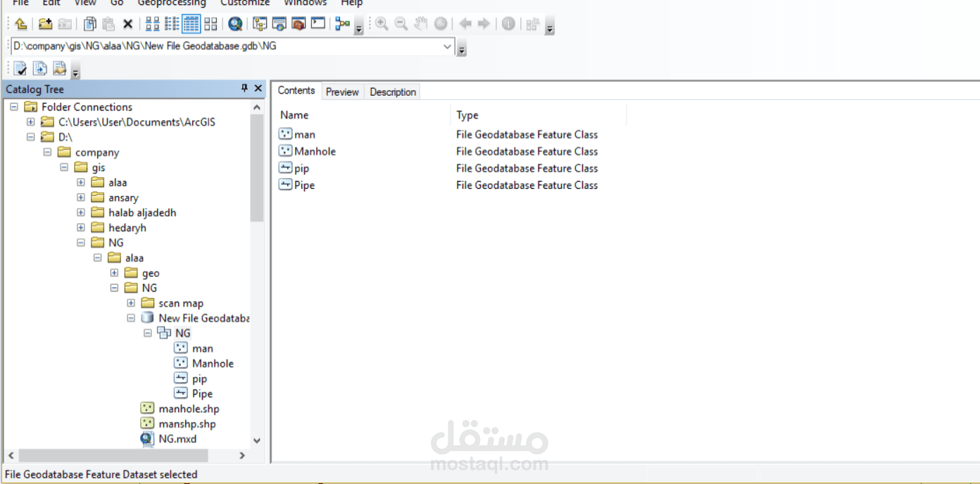This screenshot has width=980, height=484.
Task: Click the Create Thumbnail icon
Action: tap(533, 25)
